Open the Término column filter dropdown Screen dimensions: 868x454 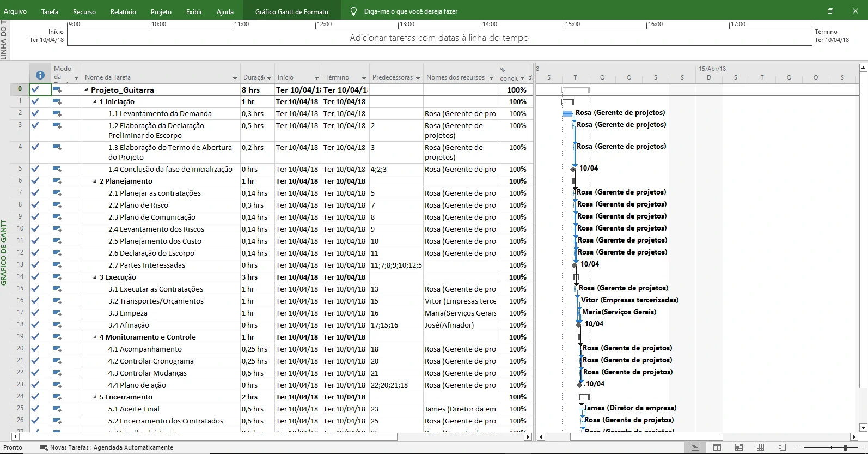tap(364, 78)
